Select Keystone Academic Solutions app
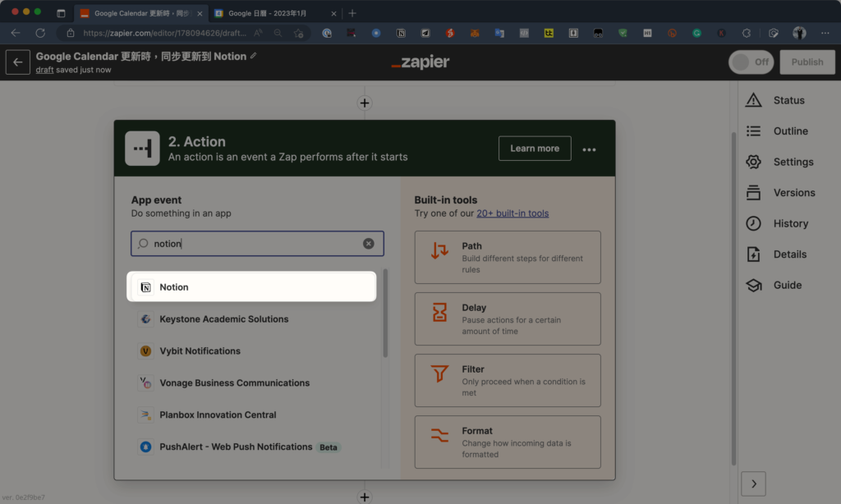The height and width of the screenshot is (504, 841). tap(251, 319)
